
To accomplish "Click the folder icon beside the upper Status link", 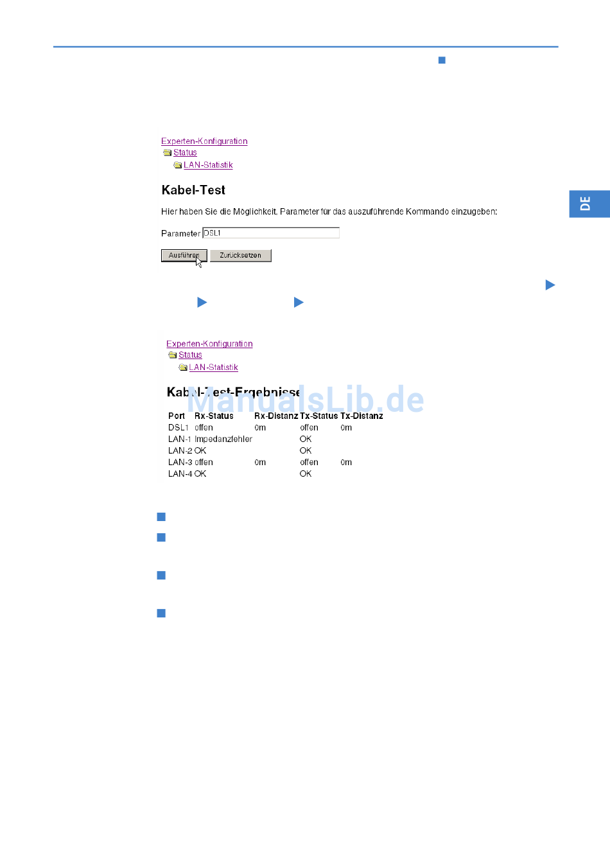I will pos(167,153).
